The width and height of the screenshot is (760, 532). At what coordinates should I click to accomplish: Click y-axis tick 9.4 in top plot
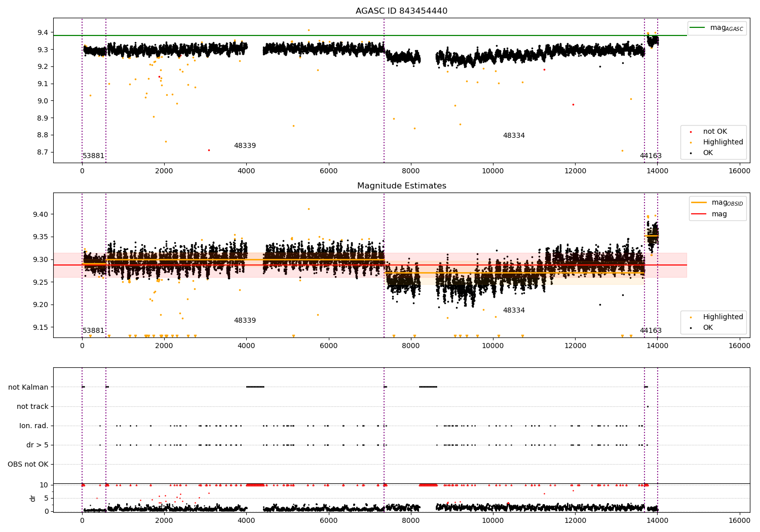pos(43,33)
